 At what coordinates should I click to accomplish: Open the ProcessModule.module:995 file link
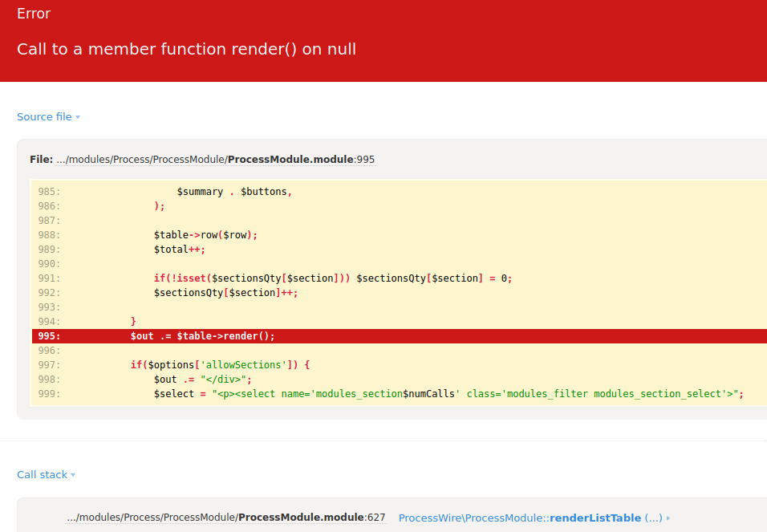point(215,160)
